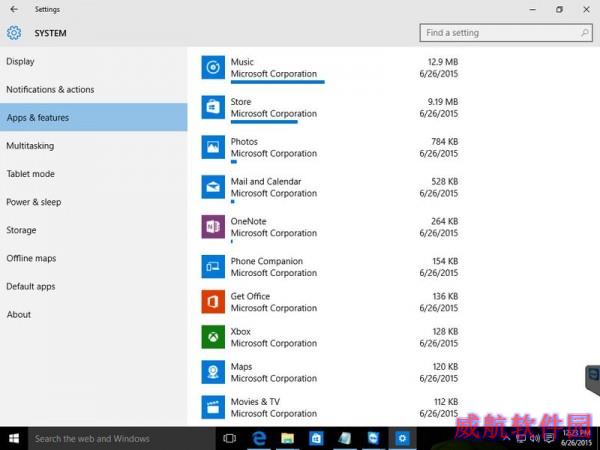Click the OneNote app icon

pos(213,227)
